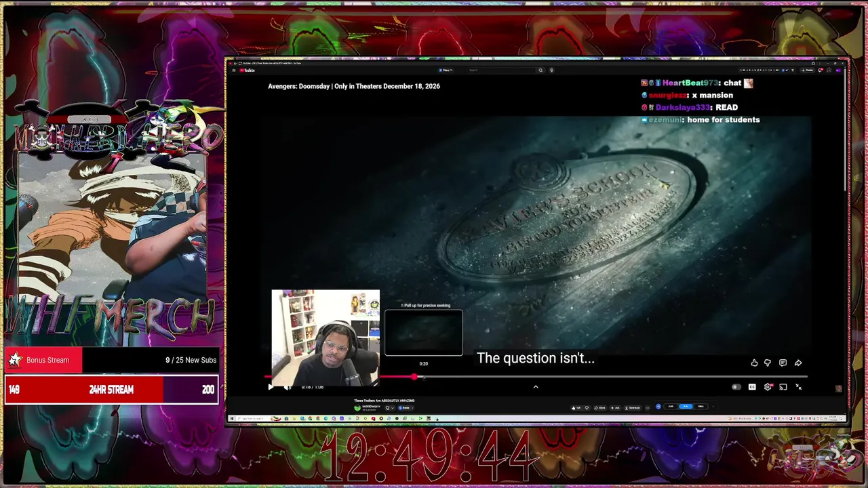Open player settings gear
Viewport: 868px width, 488px height.
tap(768, 387)
